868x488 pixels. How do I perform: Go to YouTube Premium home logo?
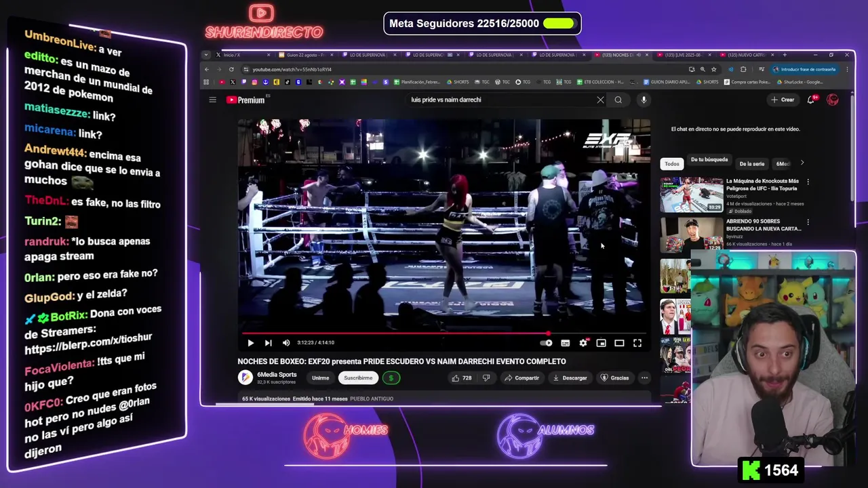[245, 100]
